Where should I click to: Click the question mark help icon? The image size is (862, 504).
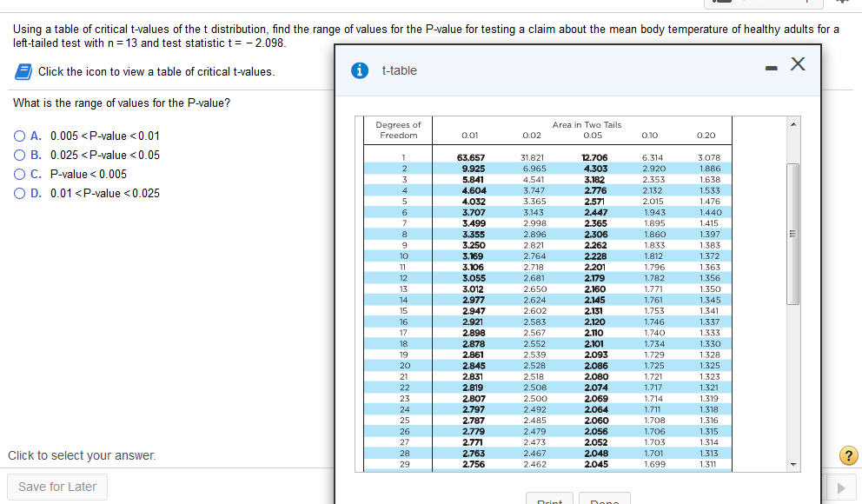coord(848,455)
